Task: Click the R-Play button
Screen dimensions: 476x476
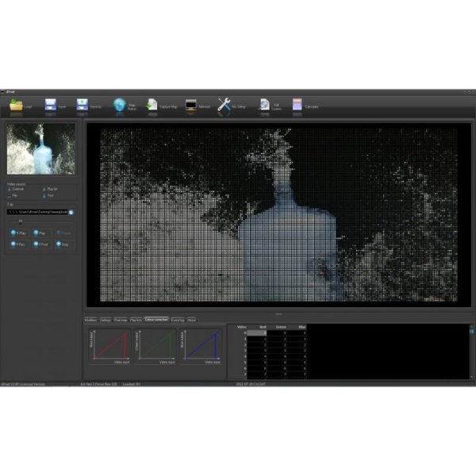Action: (x=18, y=233)
